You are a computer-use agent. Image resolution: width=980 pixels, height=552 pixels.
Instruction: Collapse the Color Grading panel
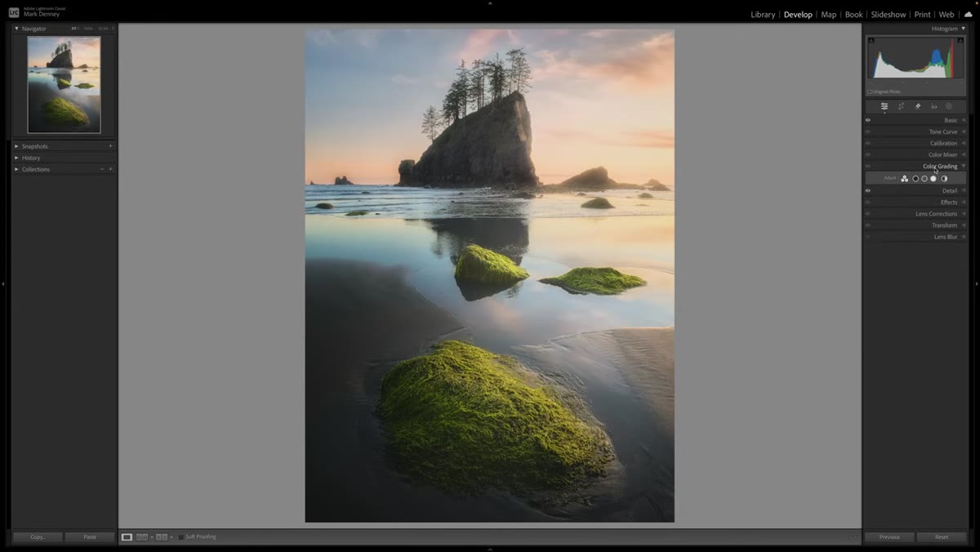[964, 167]
